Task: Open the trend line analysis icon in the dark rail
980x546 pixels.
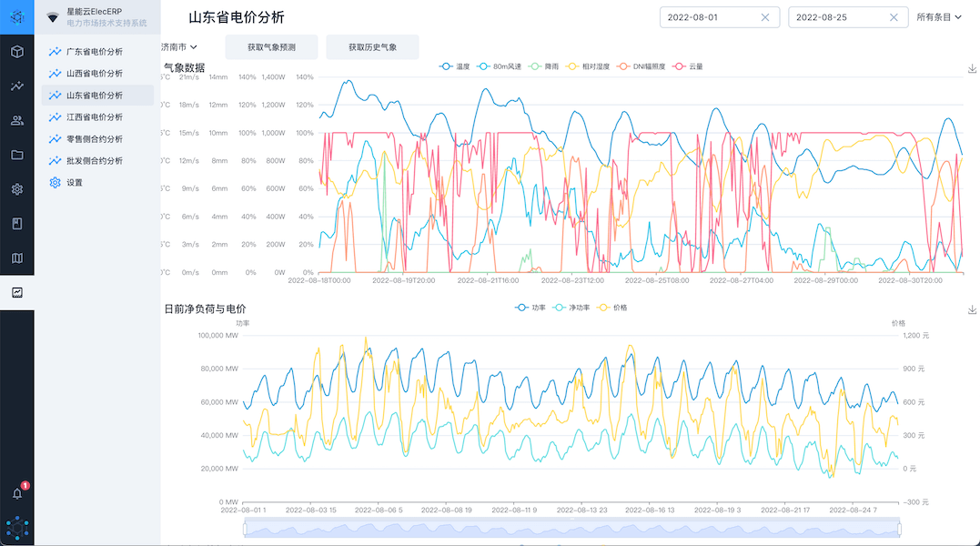Action: [17, 86]
